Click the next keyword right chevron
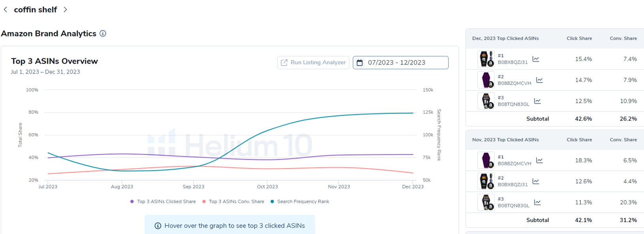 (x=65, y=9)
